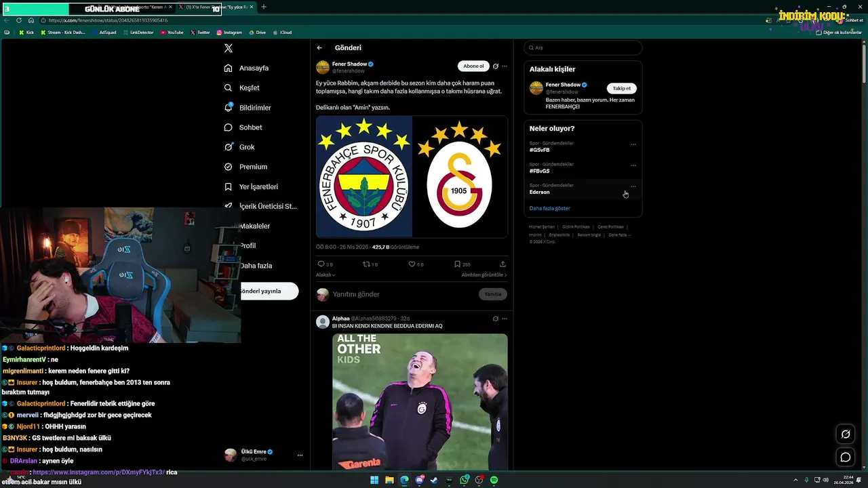The image size is (868, 488).
Task: Open Steam from taskbar
Action: point(434,480)
